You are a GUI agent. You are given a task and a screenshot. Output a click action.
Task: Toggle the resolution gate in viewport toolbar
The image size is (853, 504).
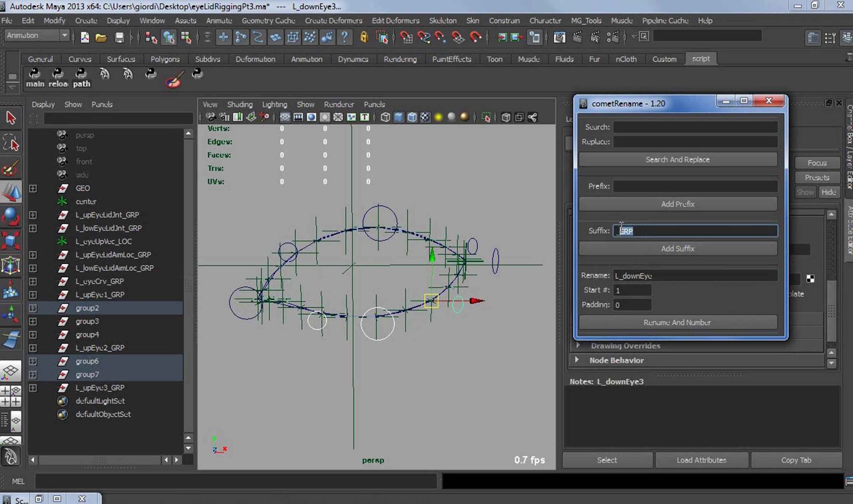tap(311, 117)
